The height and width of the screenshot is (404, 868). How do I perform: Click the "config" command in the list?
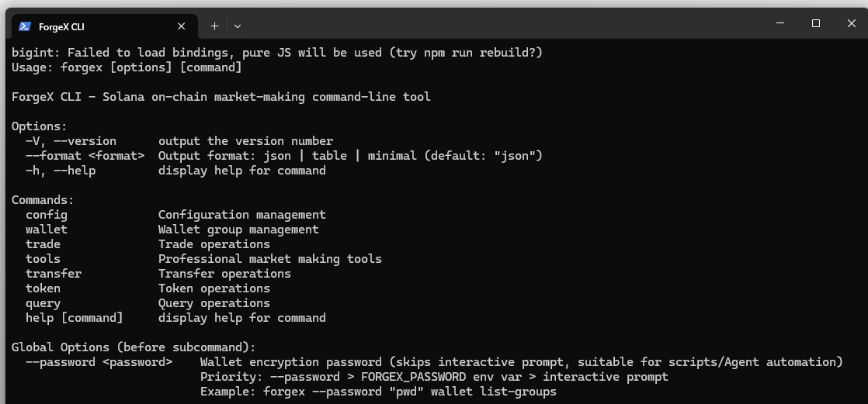pyautogui.click(x=47, y=215)
